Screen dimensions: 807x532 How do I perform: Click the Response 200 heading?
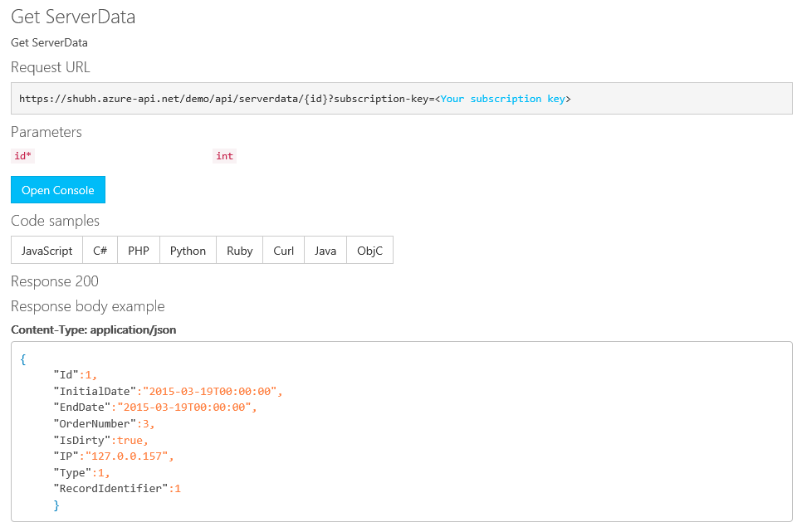(x=55, y=281)
